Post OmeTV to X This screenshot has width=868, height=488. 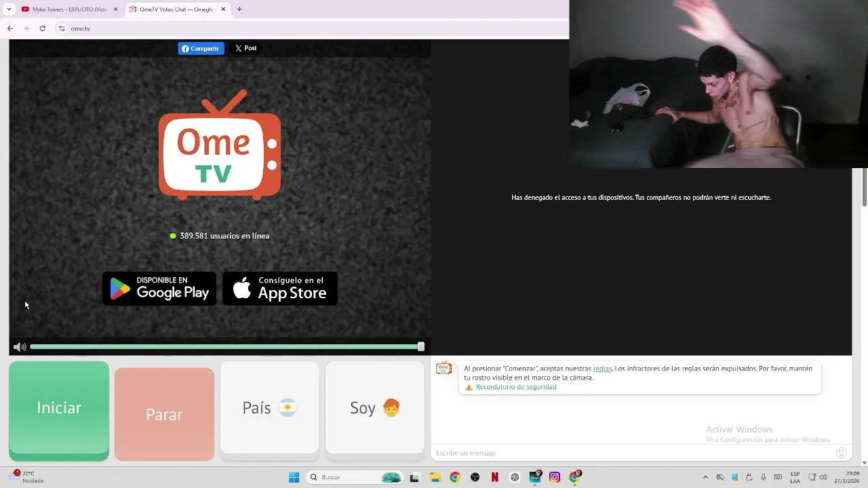pos(245,48)
